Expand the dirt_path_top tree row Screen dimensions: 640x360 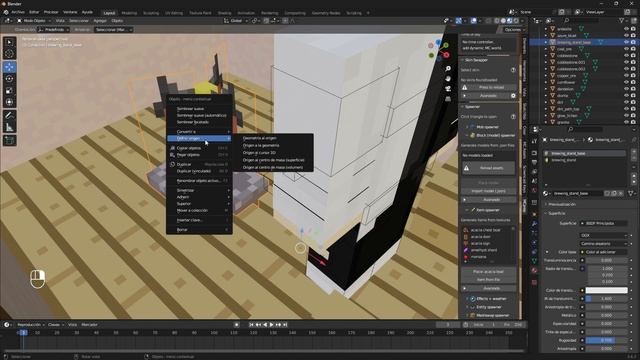[546, 109]
